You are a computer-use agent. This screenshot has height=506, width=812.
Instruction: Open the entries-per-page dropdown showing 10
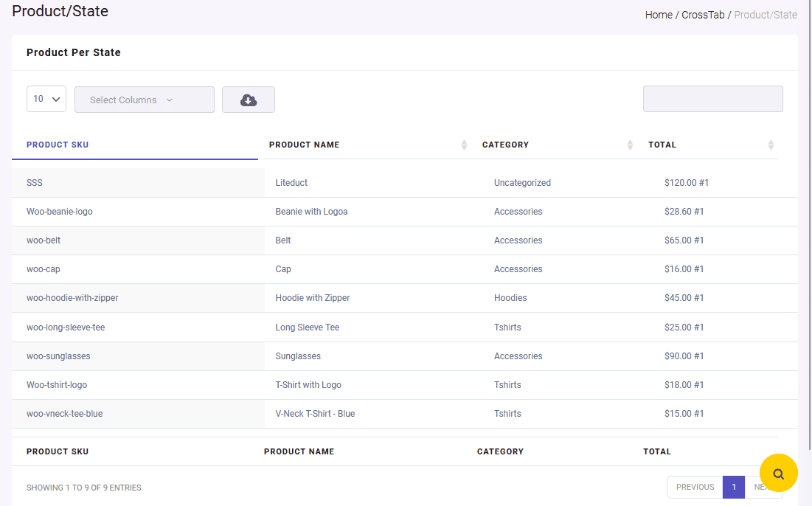[46, 99]
